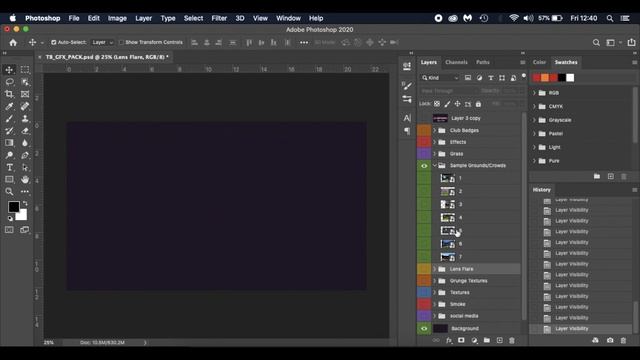Switch to the Channels tab
The width and height of the screenshot is (640, 360).
click(x=456, y=62)
